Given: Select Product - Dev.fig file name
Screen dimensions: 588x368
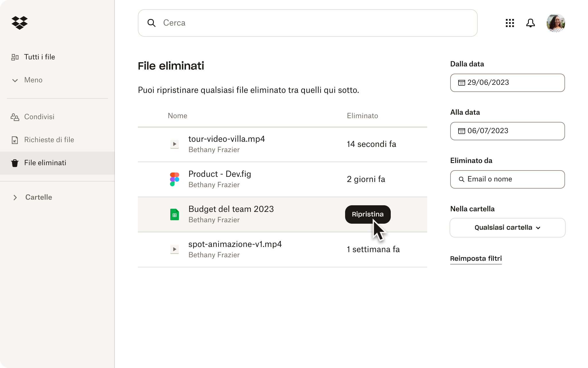Looking at the screenshot, I should click(x=220, y=174).
